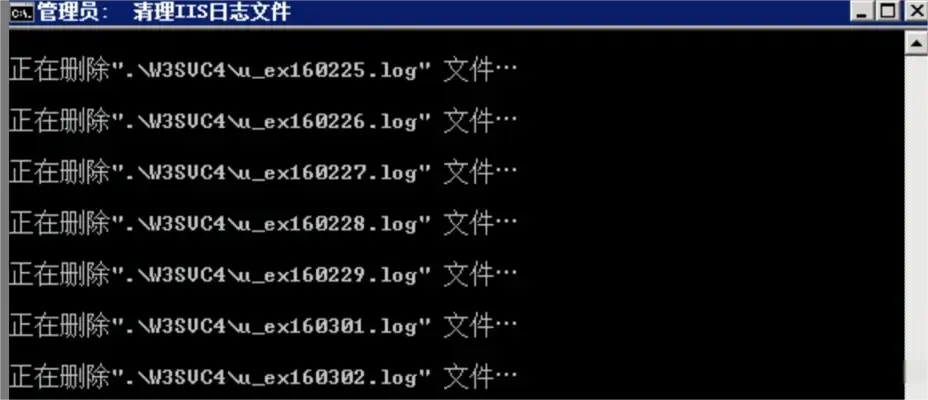
Task: Click the vertical scrollbar track
Action: click(917, 227)
